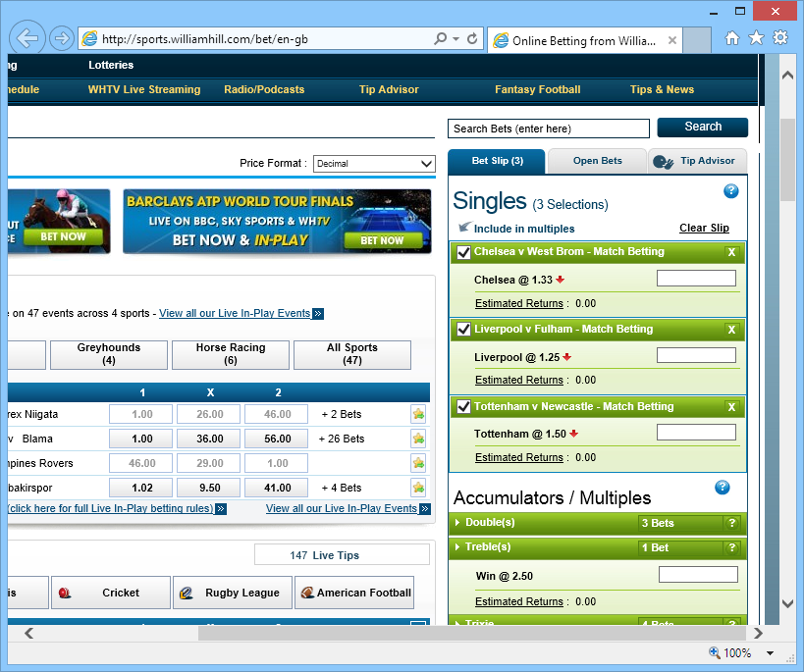804x672 pixels.
Task: Expand the Double(s) multiples section
Action: click(x=457, y=522)
